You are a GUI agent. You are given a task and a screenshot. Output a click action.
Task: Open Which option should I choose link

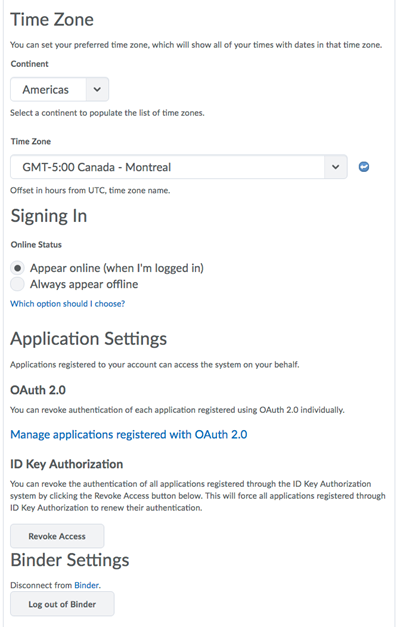point(68,304)
